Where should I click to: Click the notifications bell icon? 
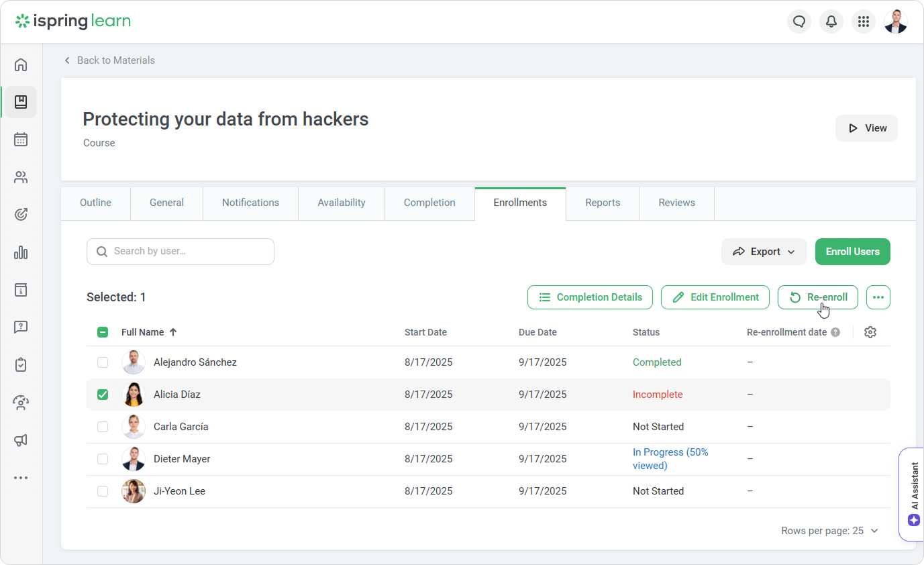[x=831, y=21]
